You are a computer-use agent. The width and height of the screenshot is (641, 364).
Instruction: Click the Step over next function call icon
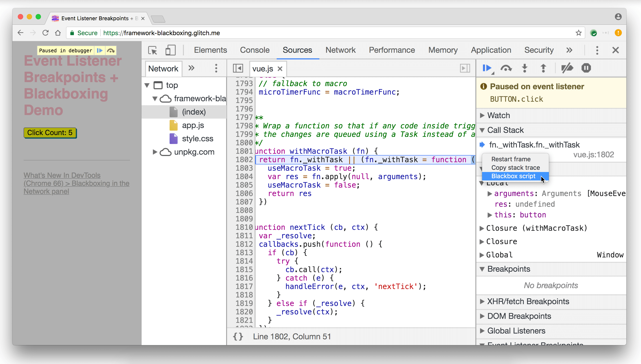click(505, 68)
